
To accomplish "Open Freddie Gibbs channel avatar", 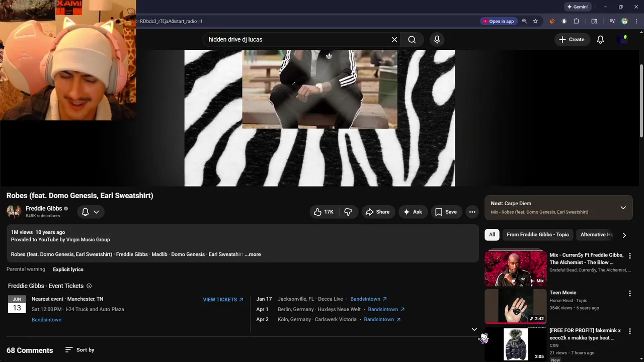I will click(x=14, y=212).
